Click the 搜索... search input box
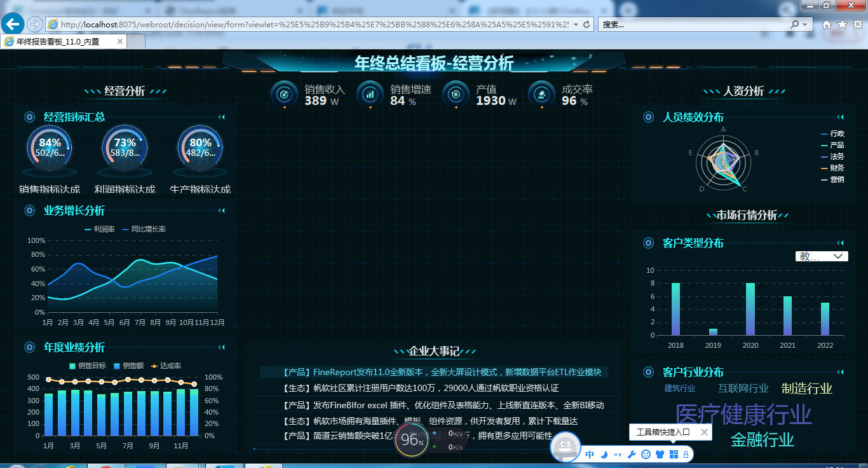The height and width of the screenshot is (468, 868). click(x=695, y=24)
